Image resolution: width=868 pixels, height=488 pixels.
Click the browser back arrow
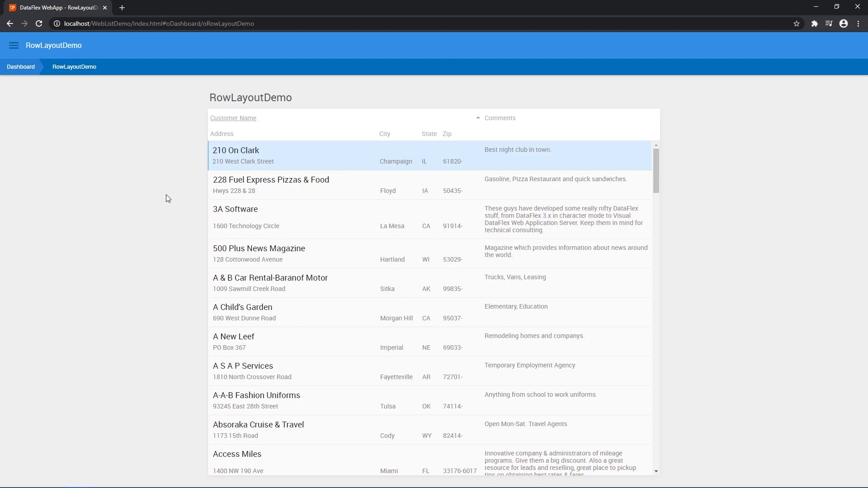(x=10, y=23)
